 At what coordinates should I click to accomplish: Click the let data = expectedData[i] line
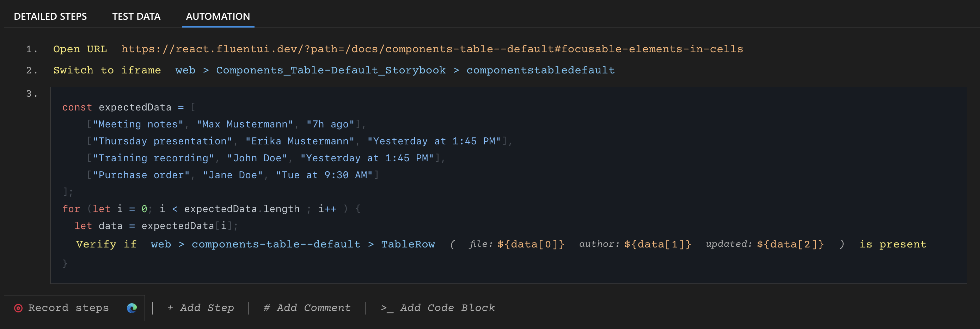click(x=156, y=226)
